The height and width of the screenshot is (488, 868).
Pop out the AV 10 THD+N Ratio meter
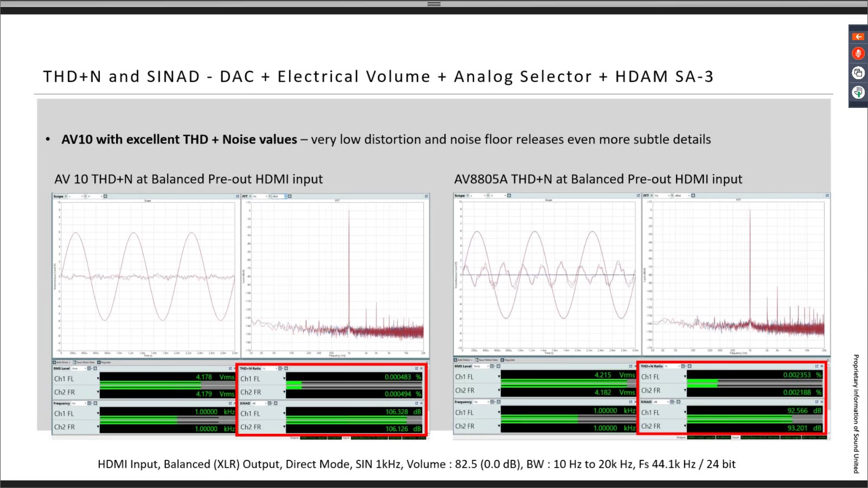tap(417, 369)
